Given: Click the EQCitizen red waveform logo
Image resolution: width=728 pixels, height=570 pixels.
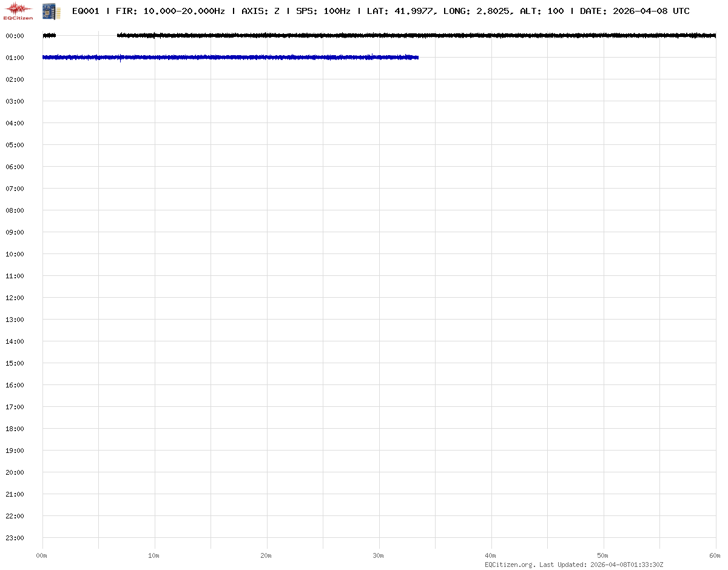Looking at the screenshot, I should pyautogui.click(x=19, y=10).
